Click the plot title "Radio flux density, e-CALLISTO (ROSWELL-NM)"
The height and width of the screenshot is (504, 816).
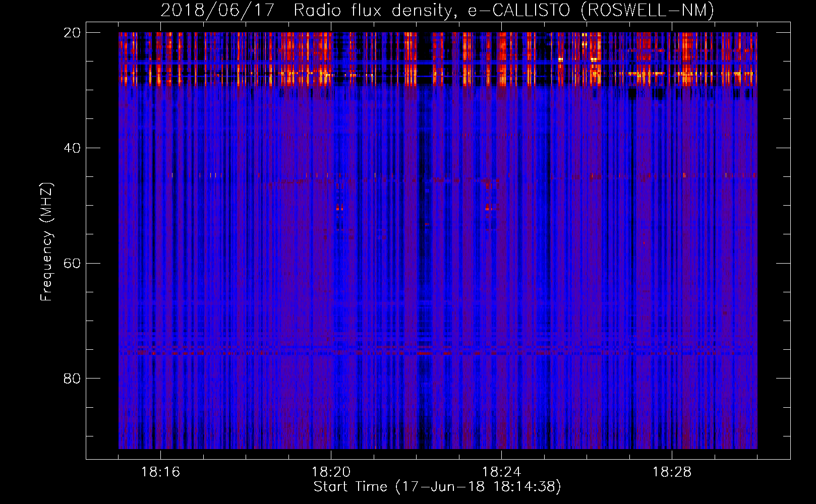(504, 10)
